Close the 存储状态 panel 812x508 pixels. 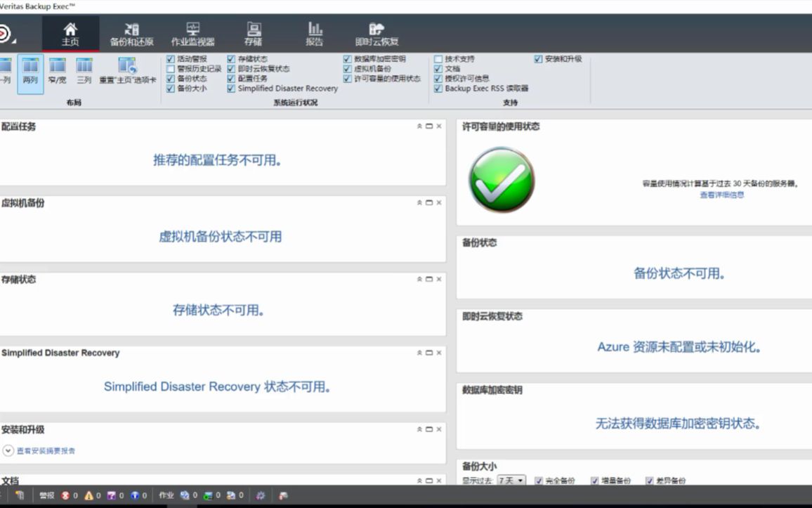click(438, 279)
